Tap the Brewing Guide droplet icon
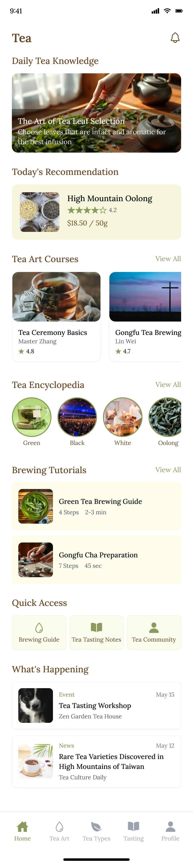 click(39, 627)
